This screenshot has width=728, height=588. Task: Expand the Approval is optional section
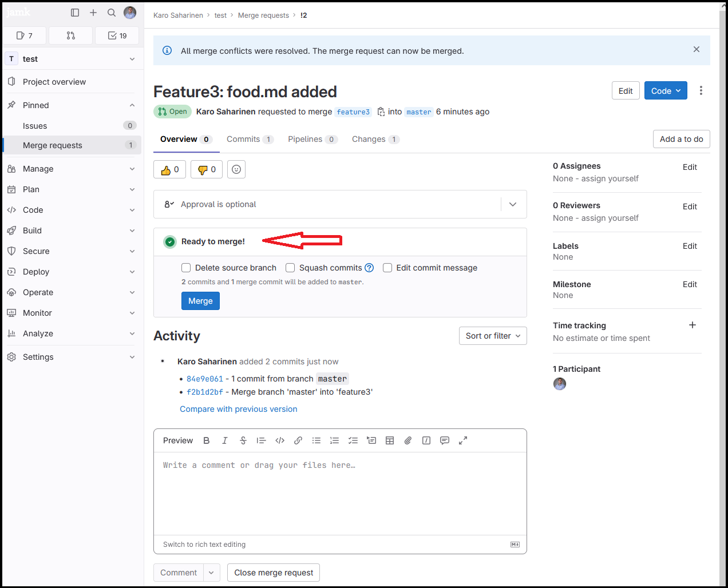click(x=513, y=204)
